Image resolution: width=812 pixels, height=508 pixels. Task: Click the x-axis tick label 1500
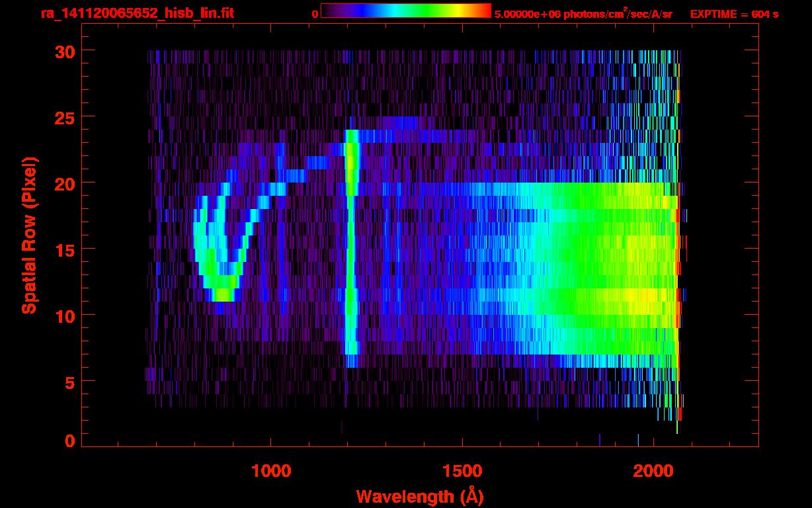(462, 471)
